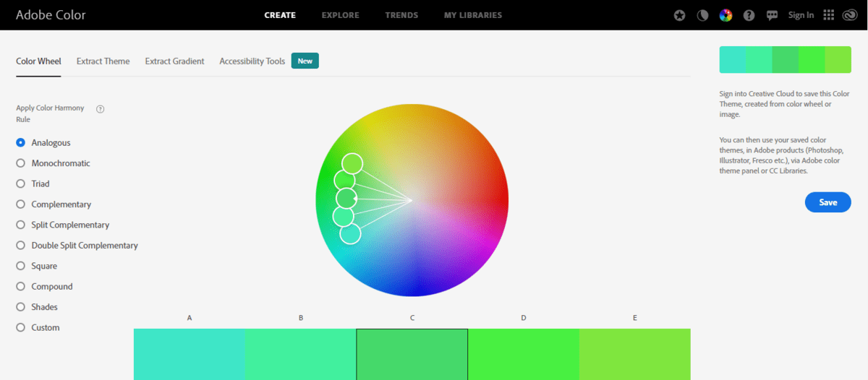
Task: Click the theme preview strip
Action: pos(785,59)
